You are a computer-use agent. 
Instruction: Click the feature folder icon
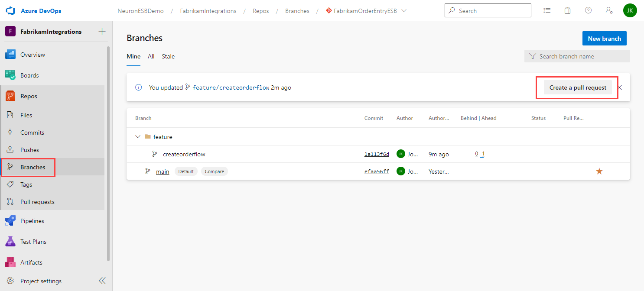148,137
